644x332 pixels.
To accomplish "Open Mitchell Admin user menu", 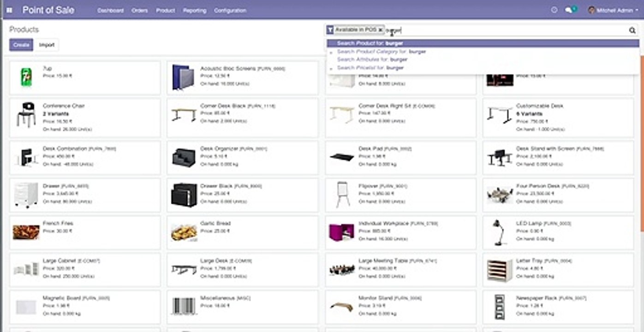I will coord(613,10).
